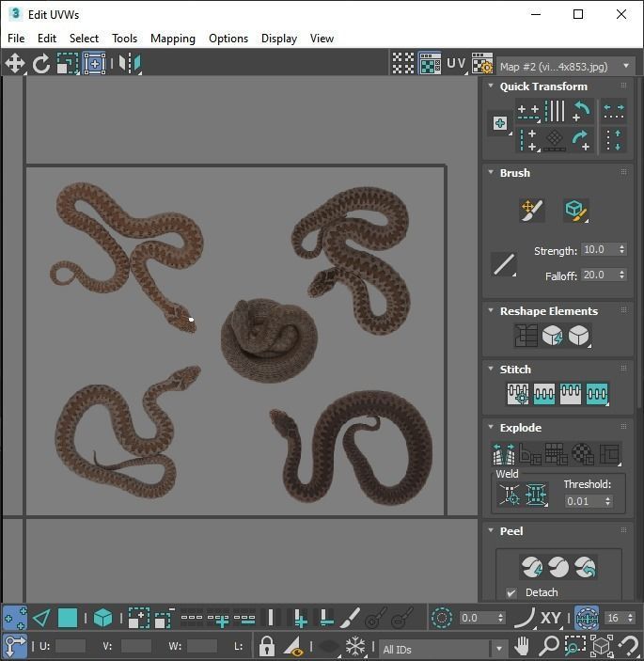Open the View menu

tap(322, 39)
